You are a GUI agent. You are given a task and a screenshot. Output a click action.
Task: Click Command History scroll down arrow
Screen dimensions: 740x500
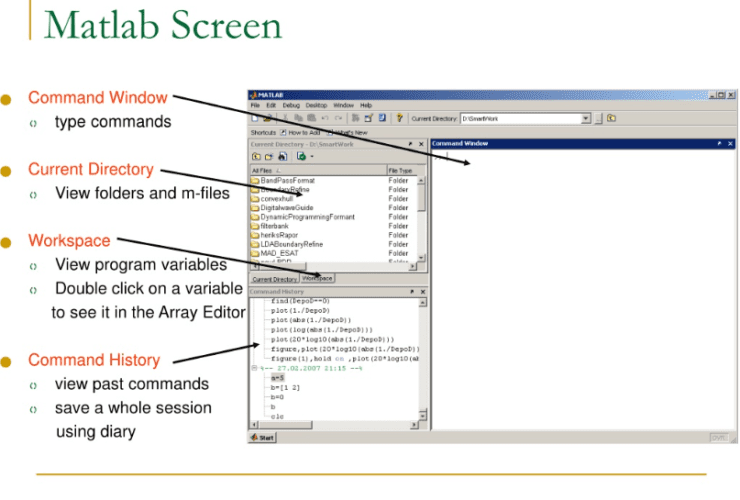click(423, 415)
